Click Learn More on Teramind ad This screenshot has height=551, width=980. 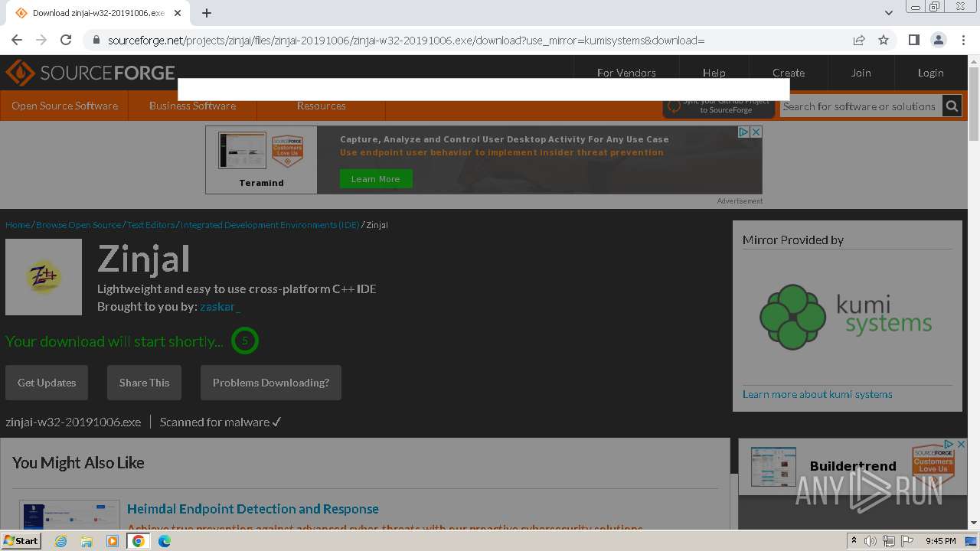click(x=375, y=179)
